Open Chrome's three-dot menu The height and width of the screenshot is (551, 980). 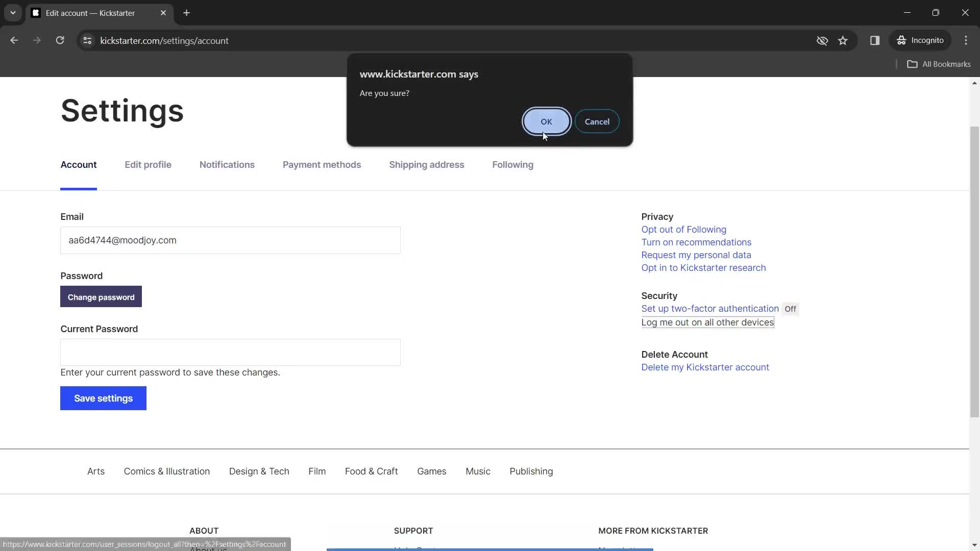tap(966, 40)
